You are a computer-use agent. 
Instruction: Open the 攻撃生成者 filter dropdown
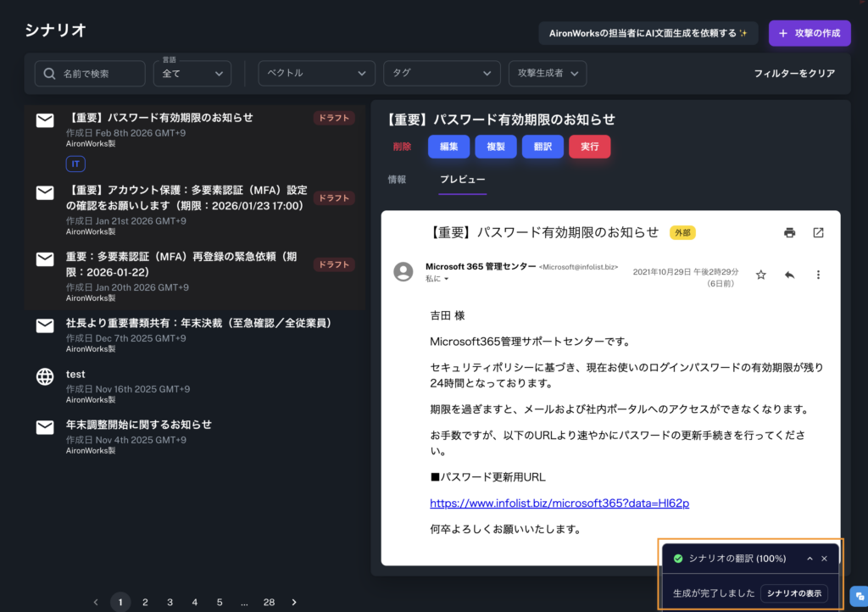pyautogui.click(x=547, y=74)
